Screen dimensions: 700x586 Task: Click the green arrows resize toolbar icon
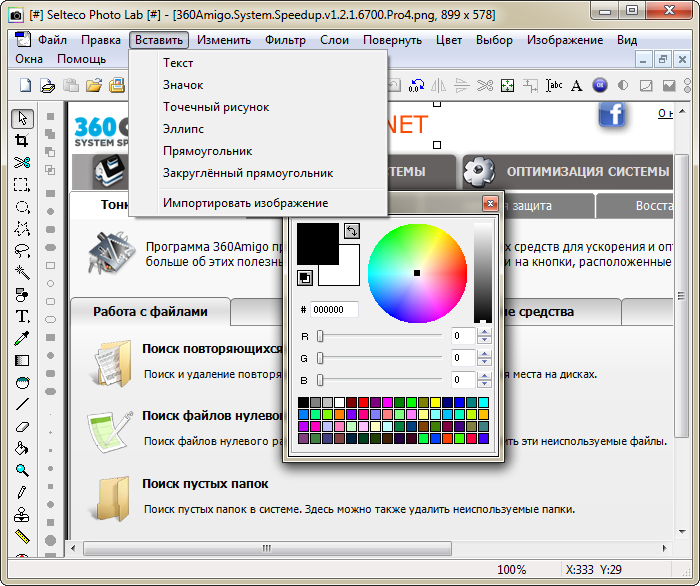click(508, 85)
